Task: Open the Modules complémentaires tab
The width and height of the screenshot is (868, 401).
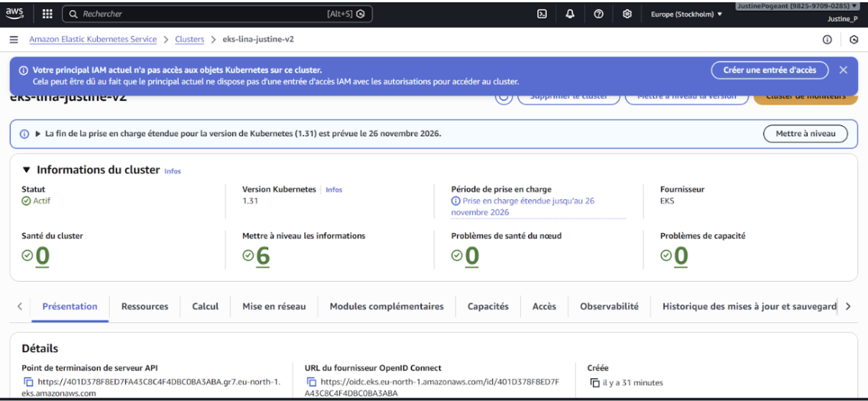Action: (387, 306)
